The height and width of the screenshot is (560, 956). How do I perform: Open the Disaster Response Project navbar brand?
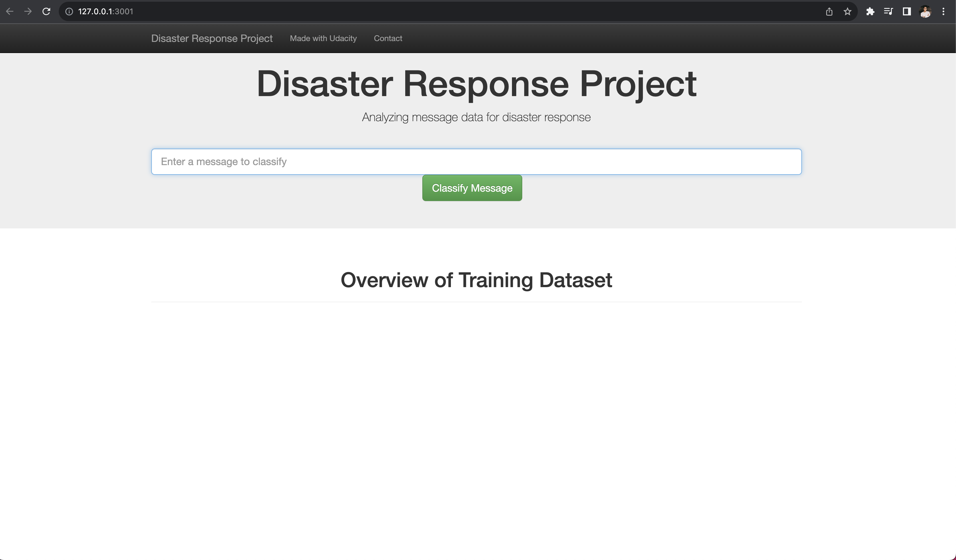[x=212, y=38]
